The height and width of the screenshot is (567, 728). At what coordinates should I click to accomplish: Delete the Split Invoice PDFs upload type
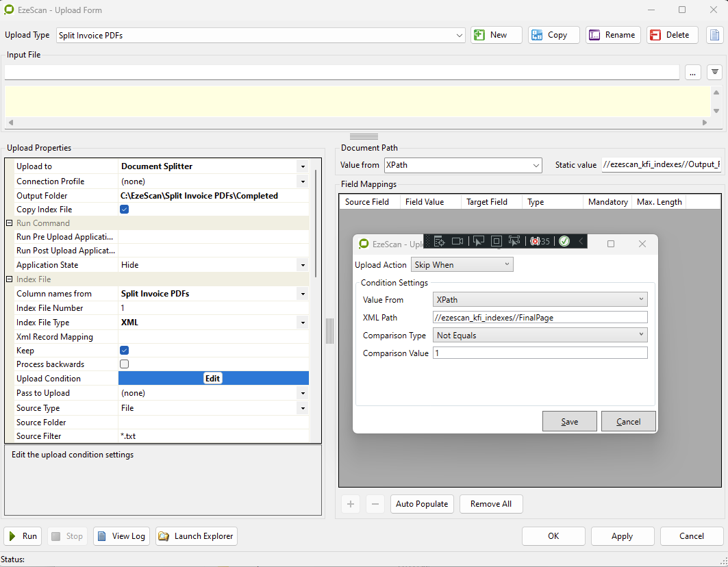(x=672, y=35)
